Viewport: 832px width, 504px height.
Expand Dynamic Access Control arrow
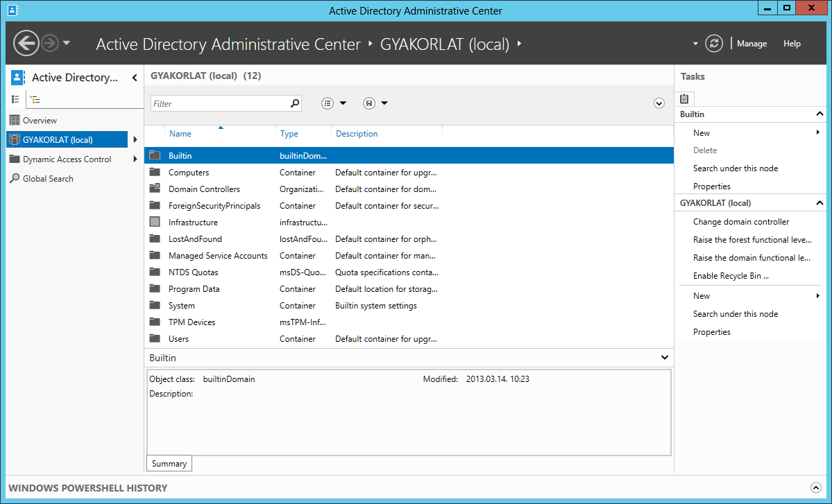tap(135, 159)
